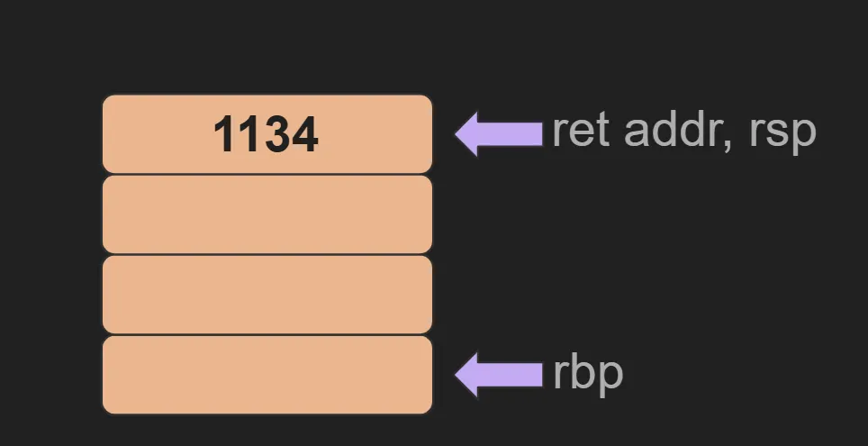
Task: Click the purple arrow next to rbp label
Action: [500, 374]
